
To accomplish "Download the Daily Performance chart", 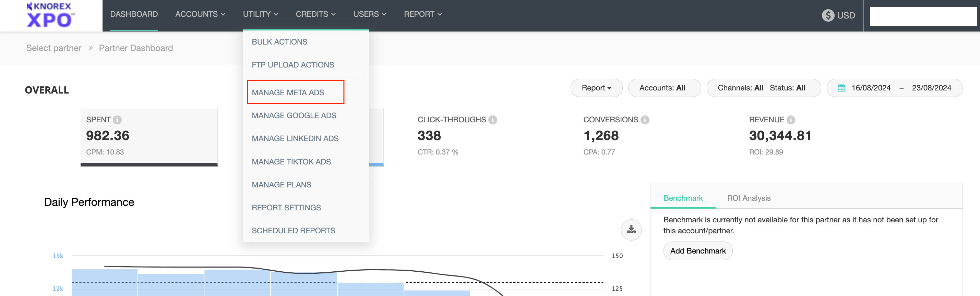I will click(x=631, y=230).
